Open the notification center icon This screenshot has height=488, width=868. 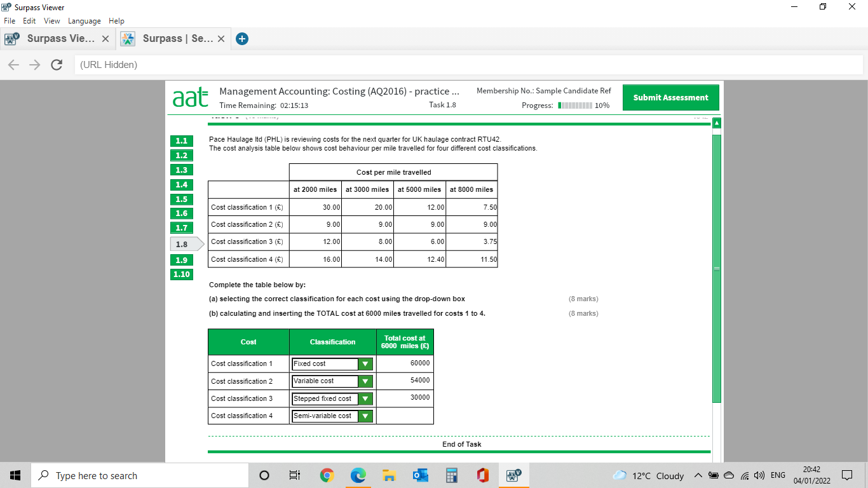pyautogui.click(x=846, y=475)
